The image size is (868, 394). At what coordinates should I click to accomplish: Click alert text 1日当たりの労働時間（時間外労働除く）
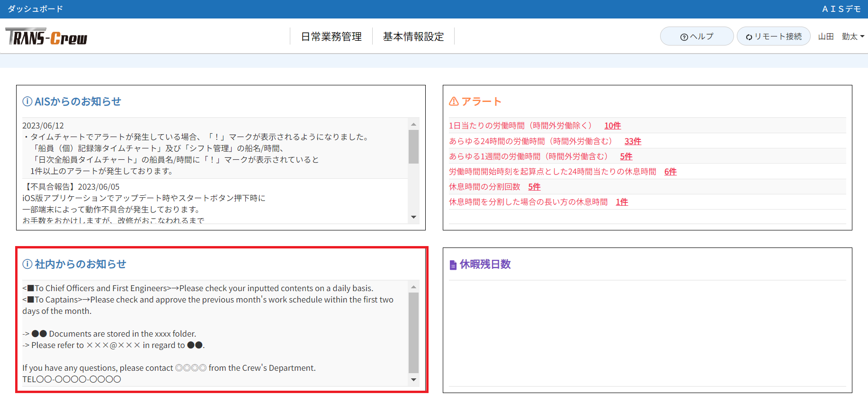click(520, 126)
